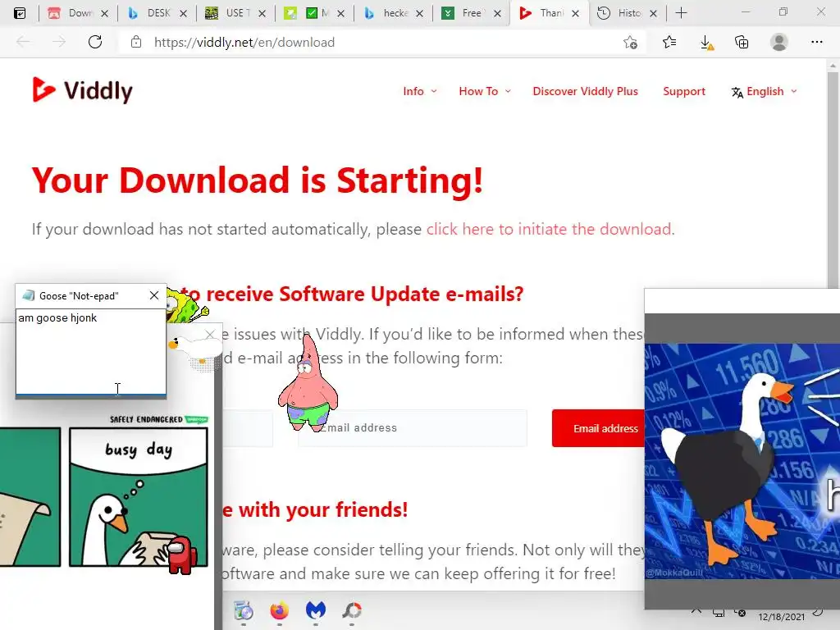840x630 pixels.
Task: Close the 'Down' browser tab
Action: coord(104,13)
